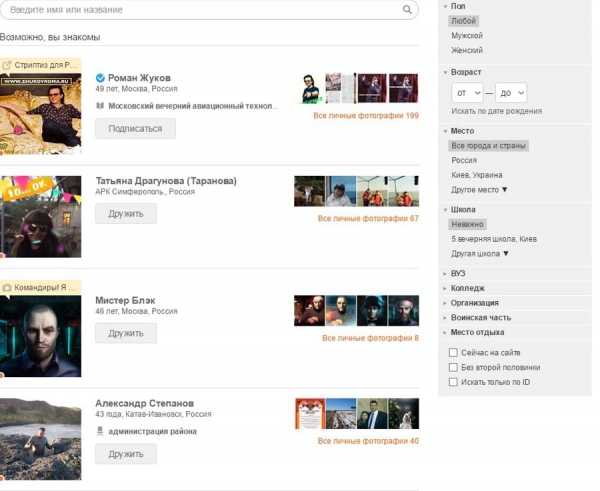The image size is (600, 491).
Task: Open first small photo of Татьяна Драгунова
Action: [310, 191]
